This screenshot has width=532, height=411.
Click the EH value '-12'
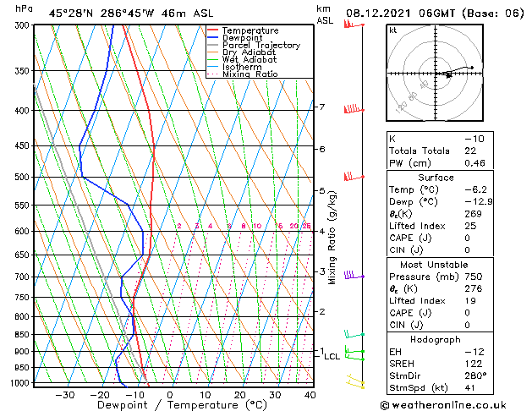pos(474,352)
